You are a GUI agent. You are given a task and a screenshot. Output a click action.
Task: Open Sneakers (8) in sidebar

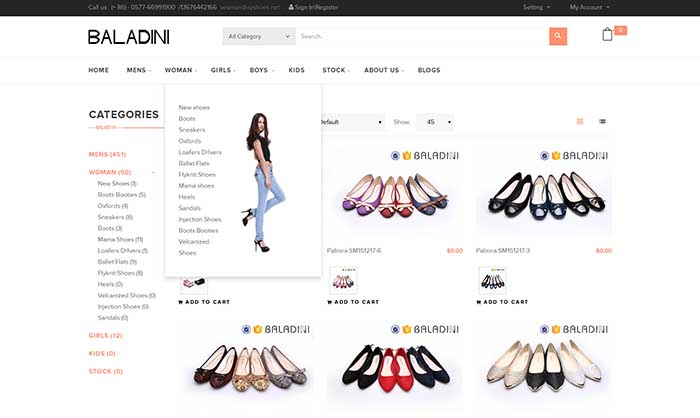(115, 217)
